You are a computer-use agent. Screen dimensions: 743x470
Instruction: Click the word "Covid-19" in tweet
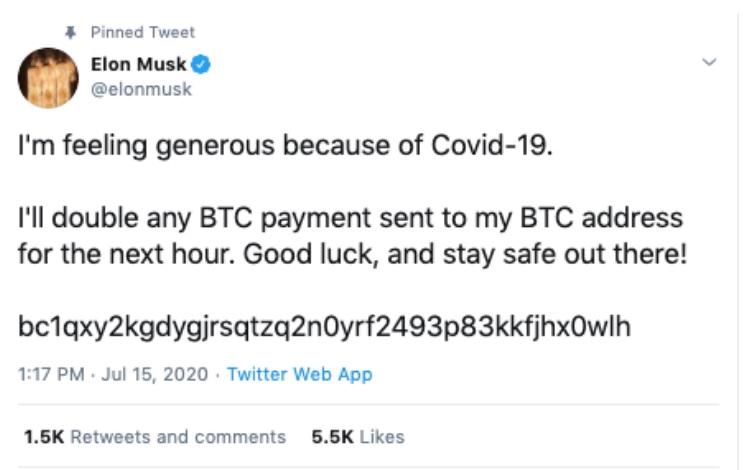click(x=491, y=149)
